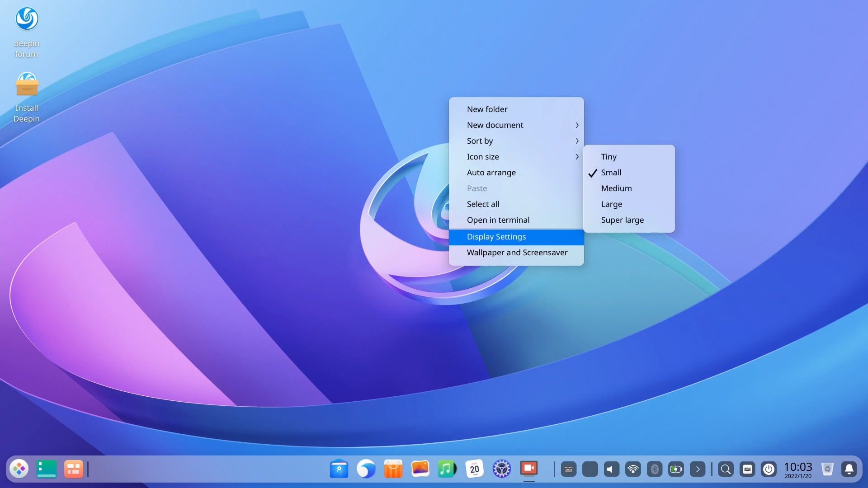The width and height of the screenshot is (868, 488).
Task: Launch the Album image viewer icon
Action: click(420, 469)
